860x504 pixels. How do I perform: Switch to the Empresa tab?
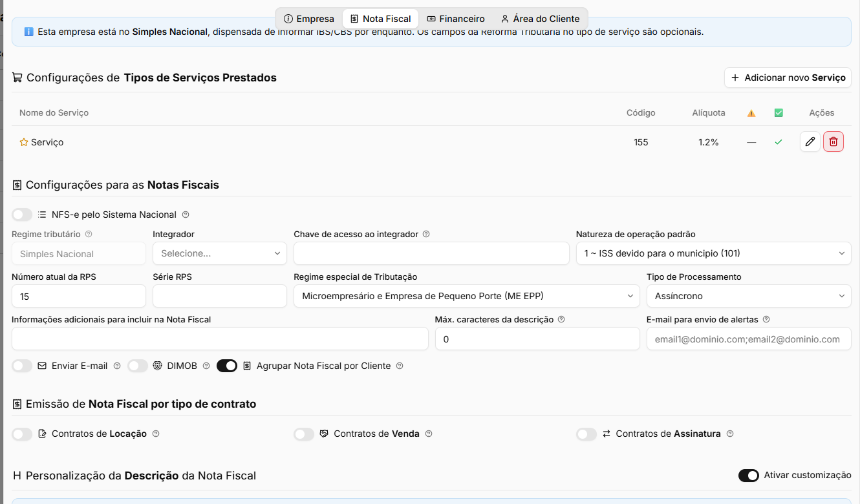(309, 19)
